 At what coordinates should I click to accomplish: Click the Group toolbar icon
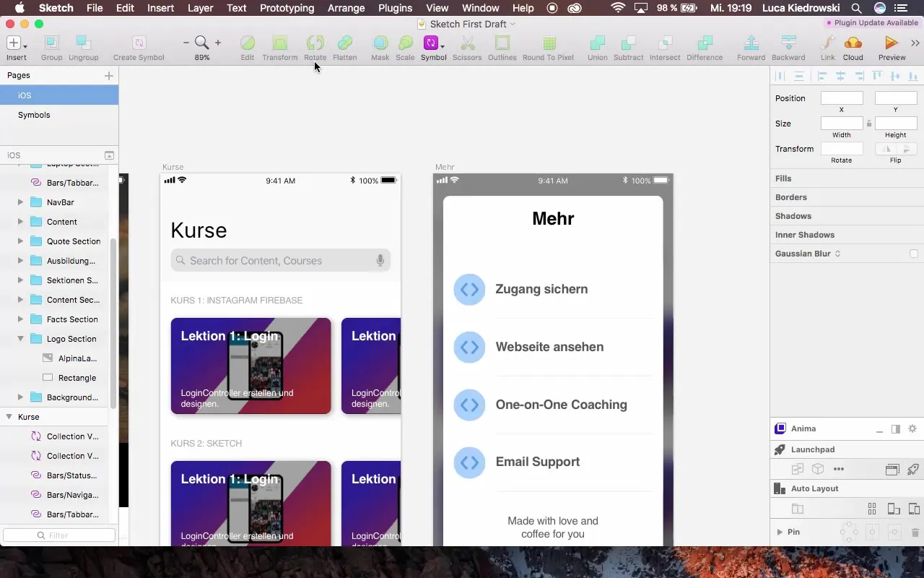51,43
